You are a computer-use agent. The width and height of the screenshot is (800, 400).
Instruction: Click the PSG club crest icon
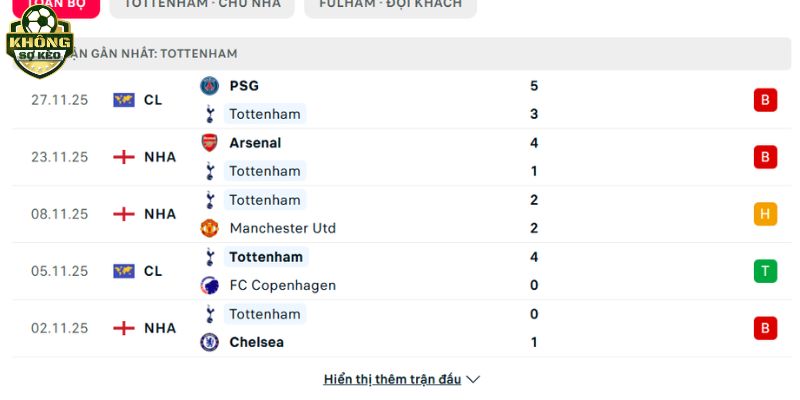[x=209, y=86]
